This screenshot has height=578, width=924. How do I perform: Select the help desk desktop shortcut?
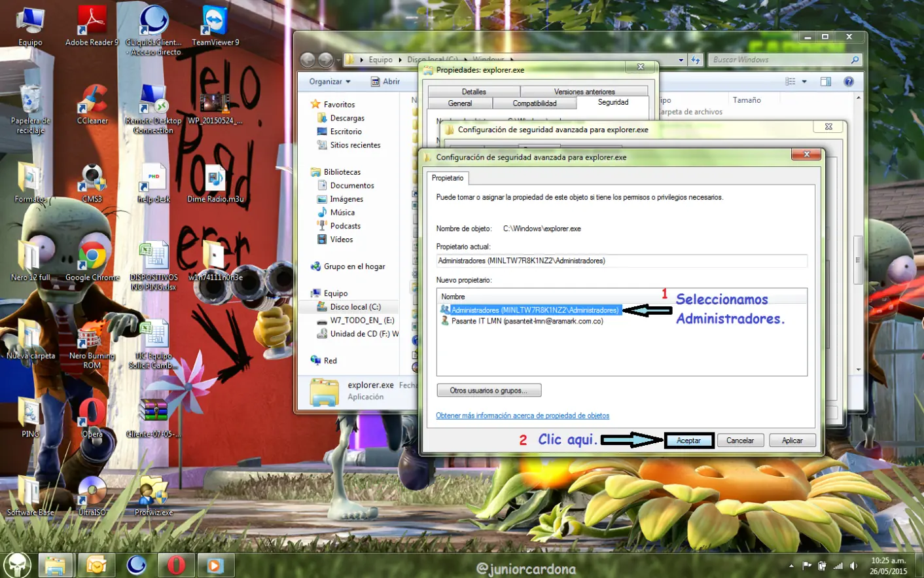154,183
